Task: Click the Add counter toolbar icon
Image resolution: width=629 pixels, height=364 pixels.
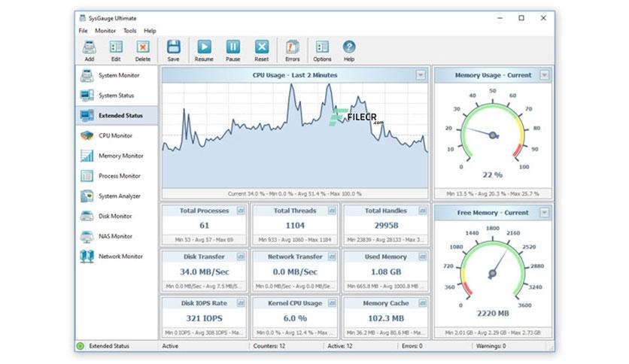Action: pos(90,47)
